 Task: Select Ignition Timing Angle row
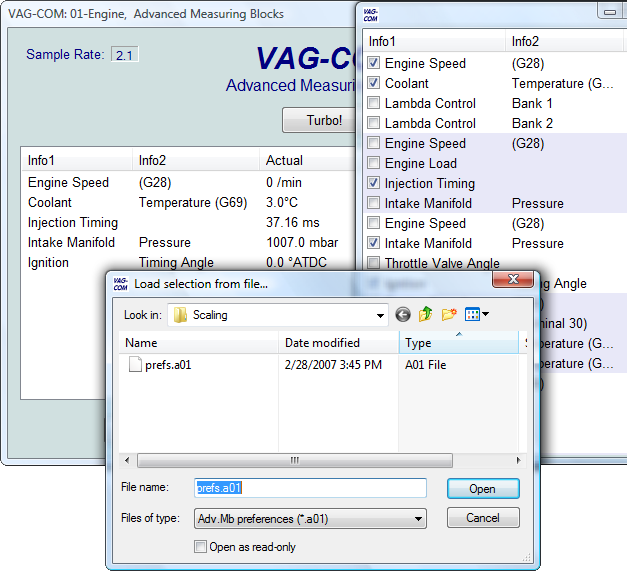[x=188, y=262]
